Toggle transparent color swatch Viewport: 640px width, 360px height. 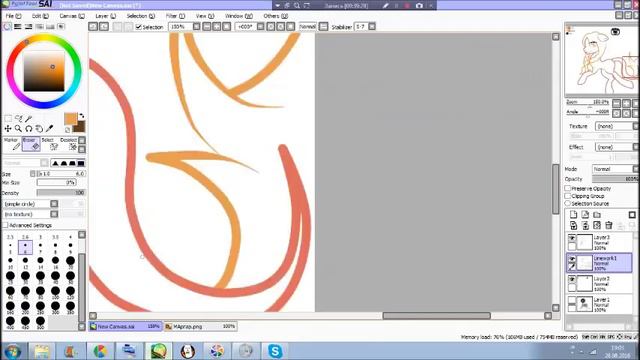pos(67,130)
